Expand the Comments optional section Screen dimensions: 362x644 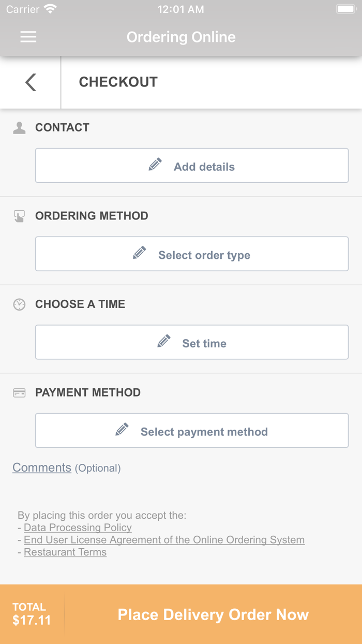click(x=42, y=467)
